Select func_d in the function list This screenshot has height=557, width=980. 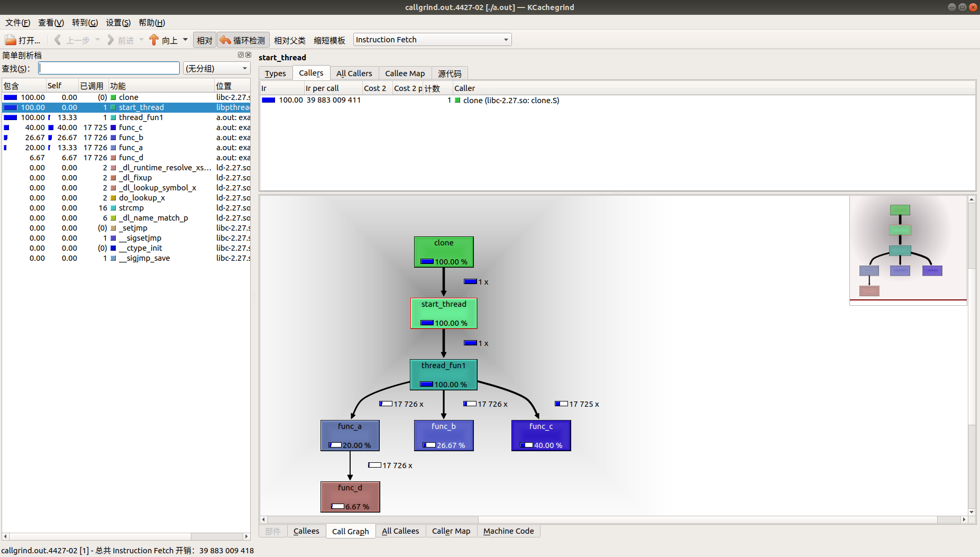point(126,158)
